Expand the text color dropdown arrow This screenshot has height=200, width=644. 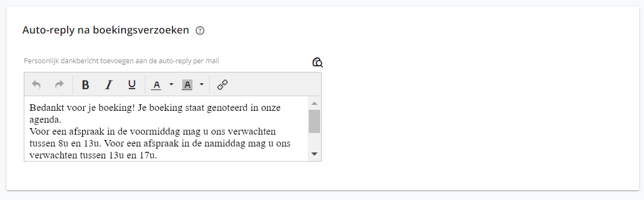[x=171, y=85]
